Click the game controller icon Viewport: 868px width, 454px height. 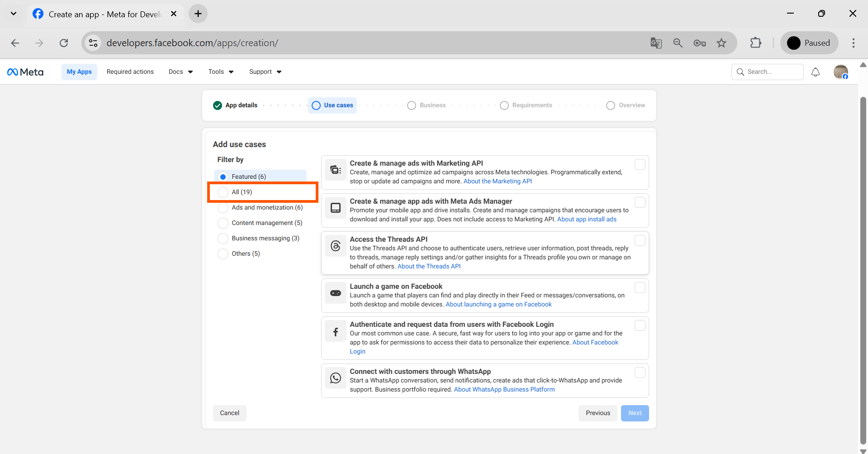pyautogui.click(x=336, y=293)
